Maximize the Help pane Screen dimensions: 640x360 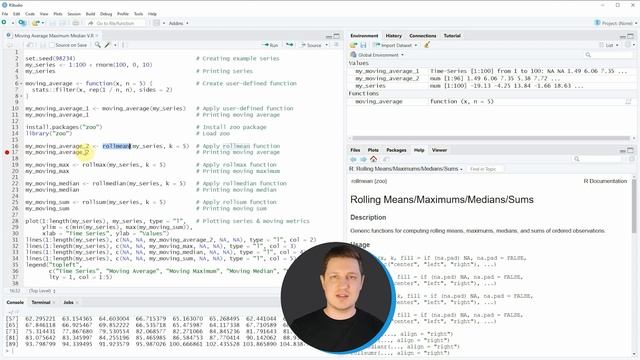pos(631,150)
